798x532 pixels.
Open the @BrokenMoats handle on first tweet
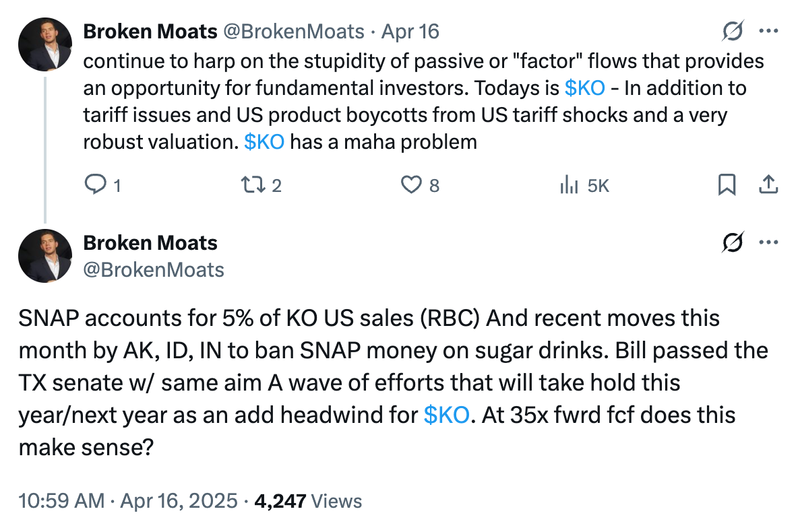tap(294, 32)
